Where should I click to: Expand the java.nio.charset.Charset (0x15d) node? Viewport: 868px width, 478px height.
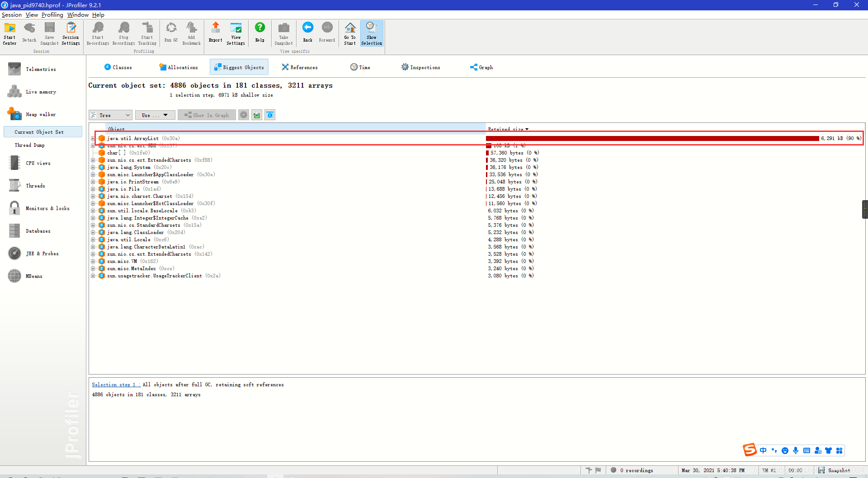pos(93,197)
